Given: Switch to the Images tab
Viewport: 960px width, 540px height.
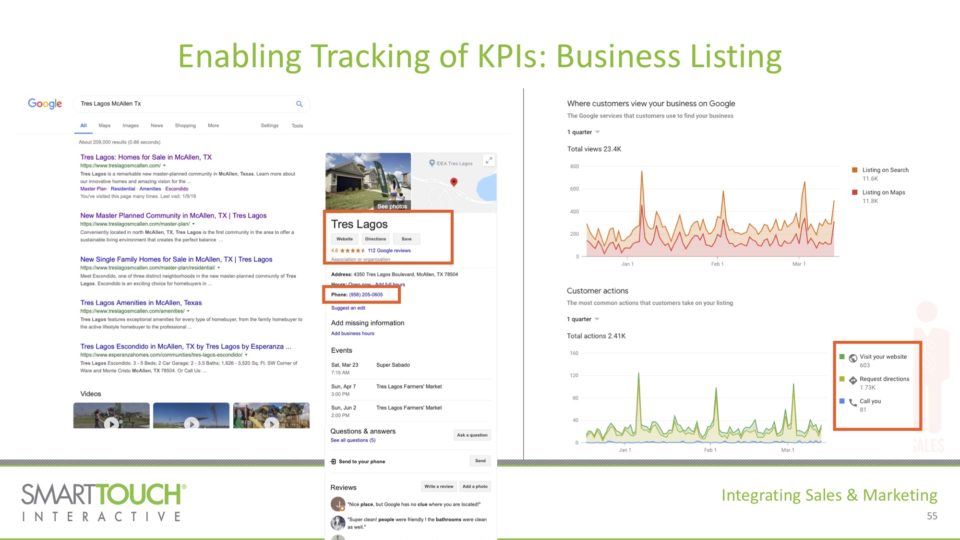Looking at the screenshot, I should (x=130, y=126).
